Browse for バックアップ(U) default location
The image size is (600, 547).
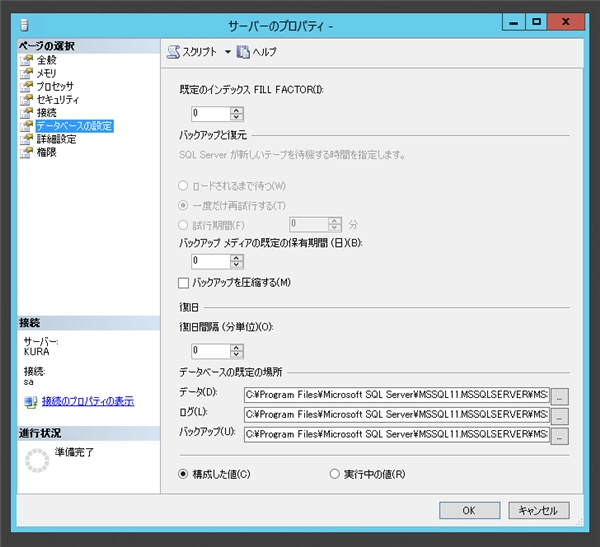tap(560, 436)
